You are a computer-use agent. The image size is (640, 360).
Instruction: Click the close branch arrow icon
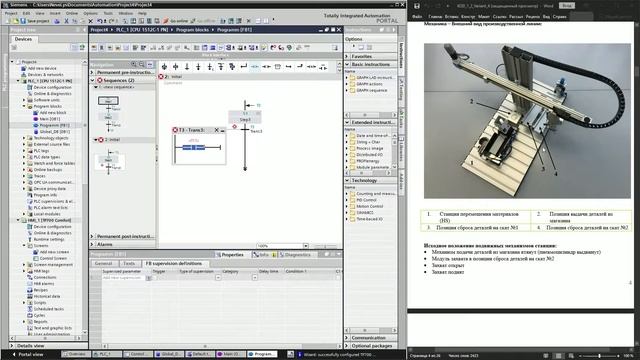(244, 67)
